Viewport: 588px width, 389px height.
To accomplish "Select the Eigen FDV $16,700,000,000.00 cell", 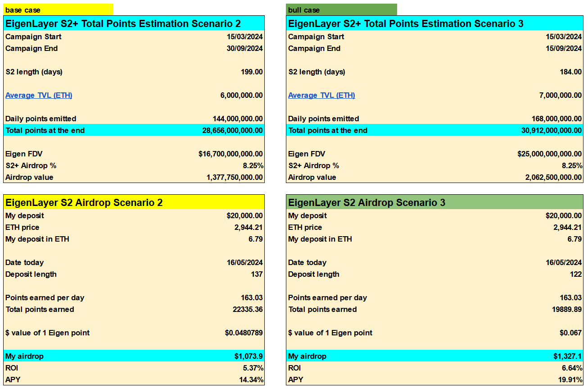I will (x=231, y=154).
